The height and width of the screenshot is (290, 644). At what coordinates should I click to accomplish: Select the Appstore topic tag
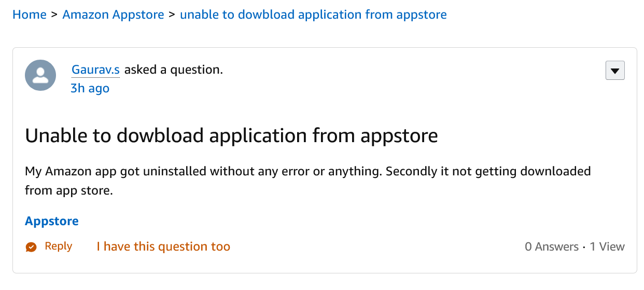coord(52,221)
